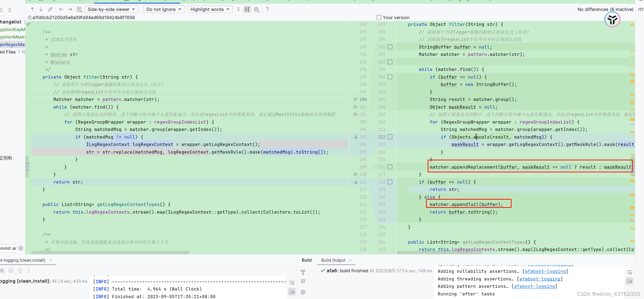The height and width of the screenshot is (299, 644).
Task: Click the horizontal scrollbar below left pane
Action: click(110, 253)
